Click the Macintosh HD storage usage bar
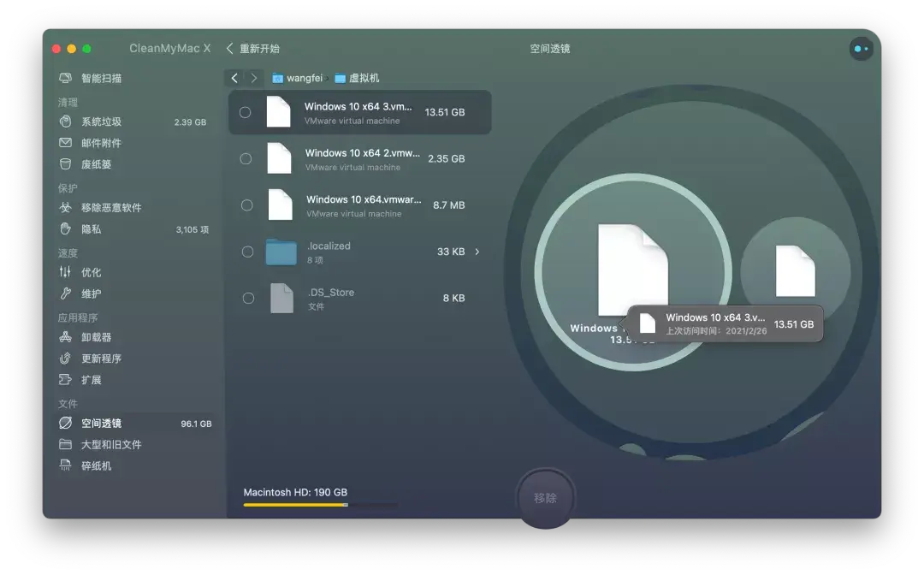This screenshot has height=575, width=924. 321,505
